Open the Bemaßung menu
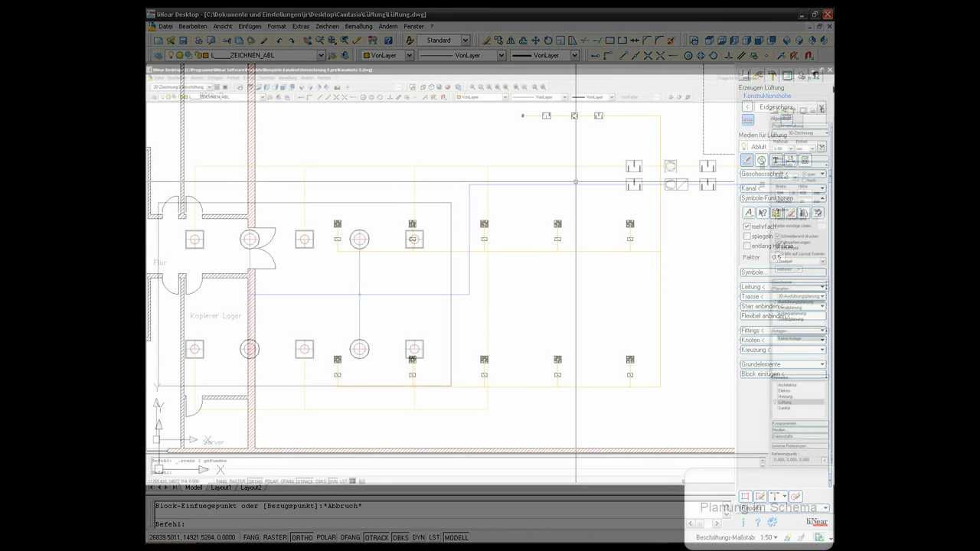 tap(358, 27)
